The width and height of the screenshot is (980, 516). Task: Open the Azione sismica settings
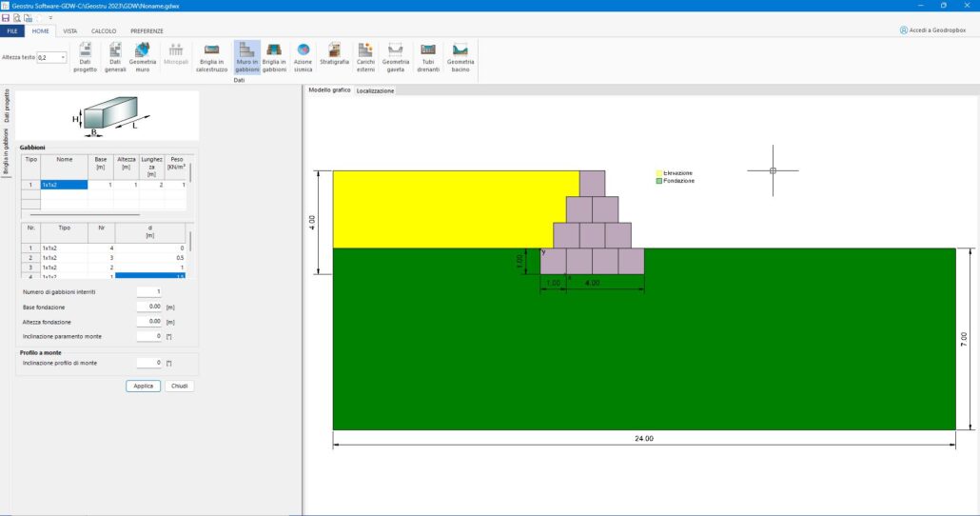pos(303,56)
